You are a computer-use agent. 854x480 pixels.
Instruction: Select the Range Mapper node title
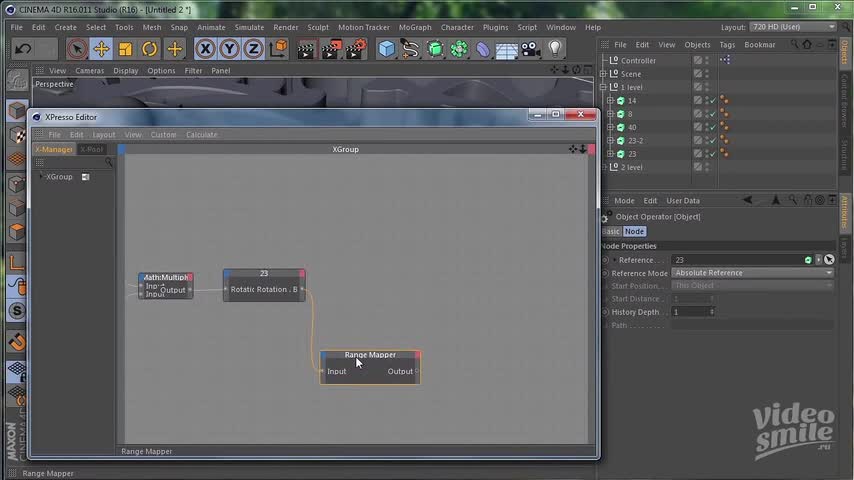[370, 355]
